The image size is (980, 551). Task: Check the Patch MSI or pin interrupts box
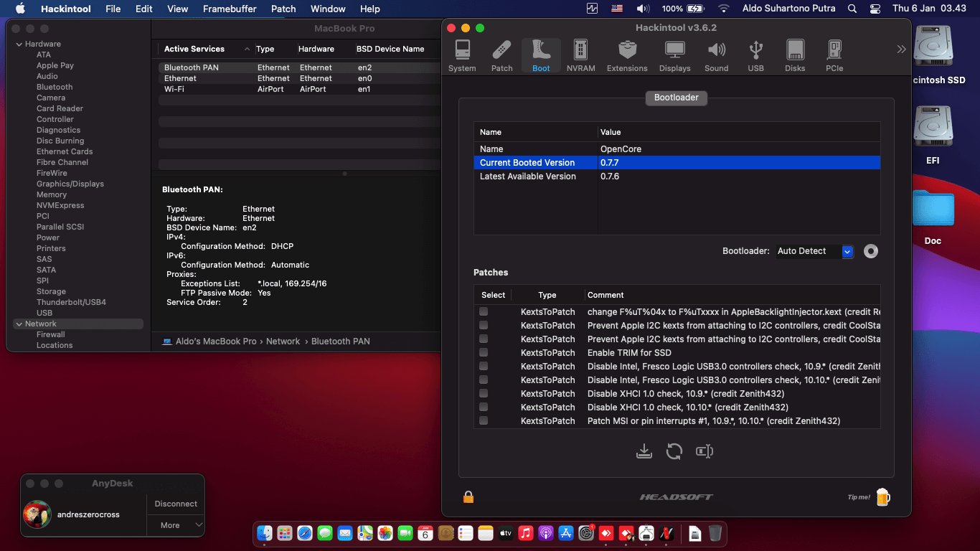[484, 421]
